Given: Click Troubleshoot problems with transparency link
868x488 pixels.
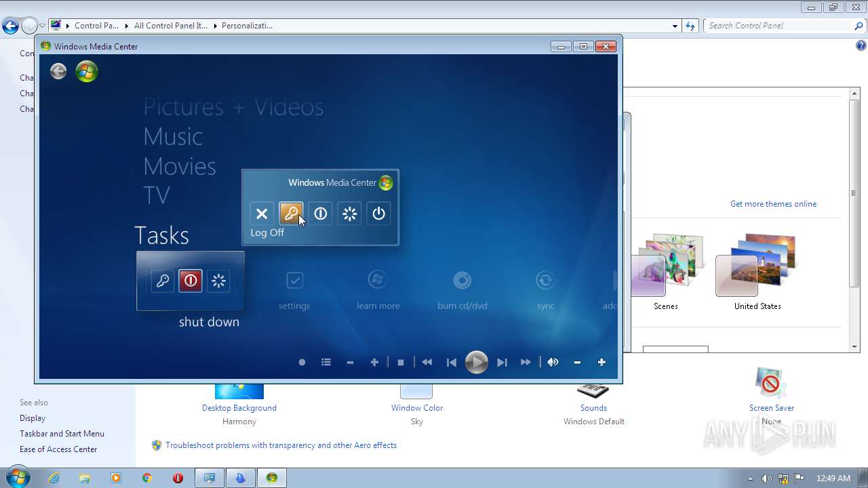Looking at the screenshot, I should tap(281, 445).
